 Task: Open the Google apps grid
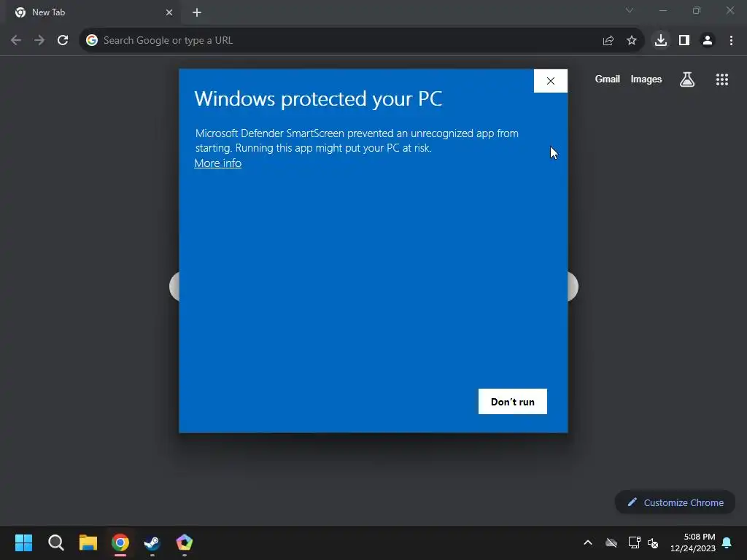[722, 79]
